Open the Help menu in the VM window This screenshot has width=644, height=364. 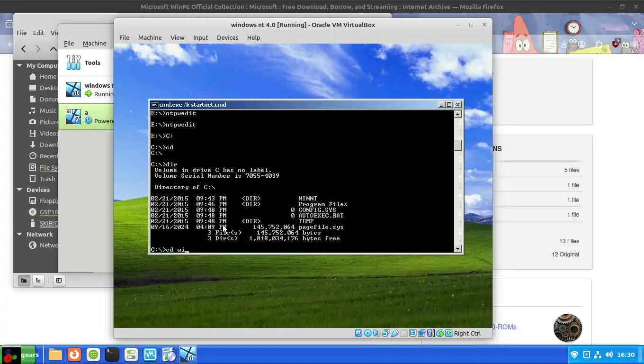click(x=253, y=37)
